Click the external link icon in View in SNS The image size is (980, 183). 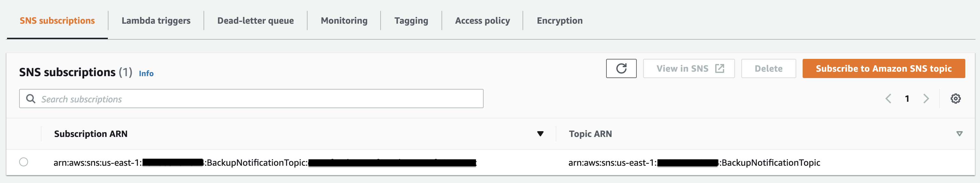tap(719, 68)
